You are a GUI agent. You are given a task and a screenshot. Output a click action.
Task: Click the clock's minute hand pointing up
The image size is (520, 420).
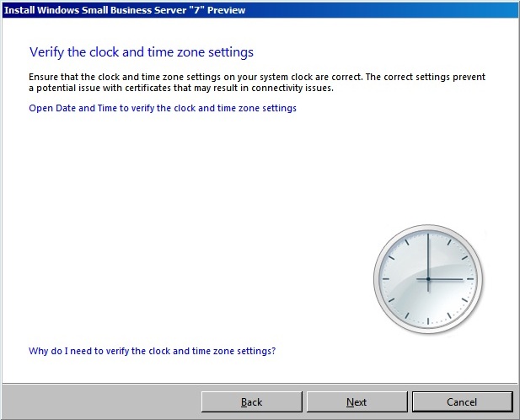pyautogui.click(x=428, y=256)
